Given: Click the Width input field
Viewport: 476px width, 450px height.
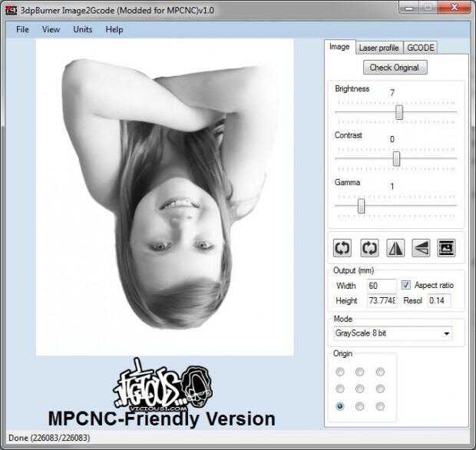Looking at the screenshot, I should 382,286.
